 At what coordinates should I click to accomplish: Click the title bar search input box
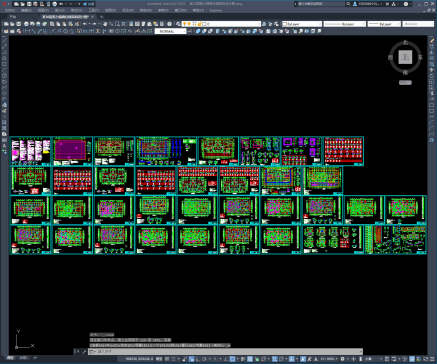pyautogui.click(x=320, y=4)
